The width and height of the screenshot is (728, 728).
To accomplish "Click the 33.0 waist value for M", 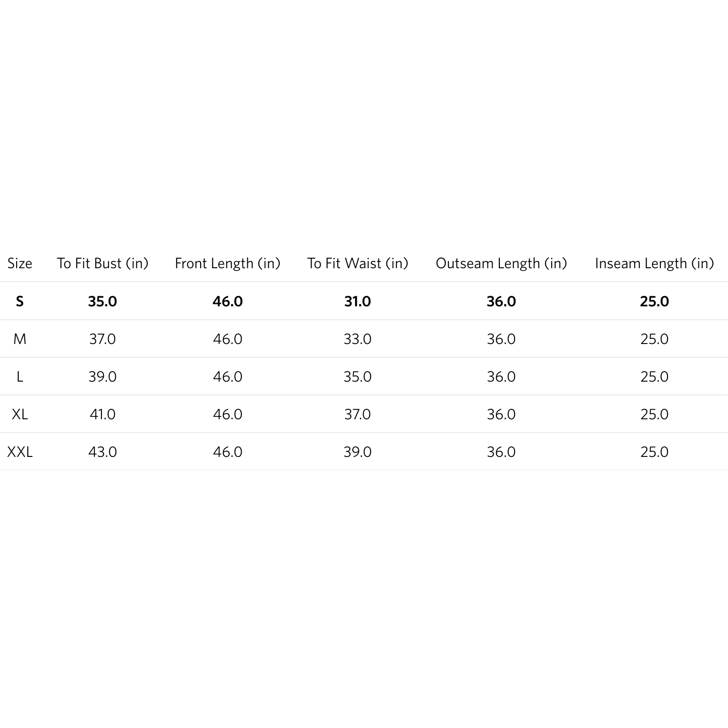I will [357, 339].
